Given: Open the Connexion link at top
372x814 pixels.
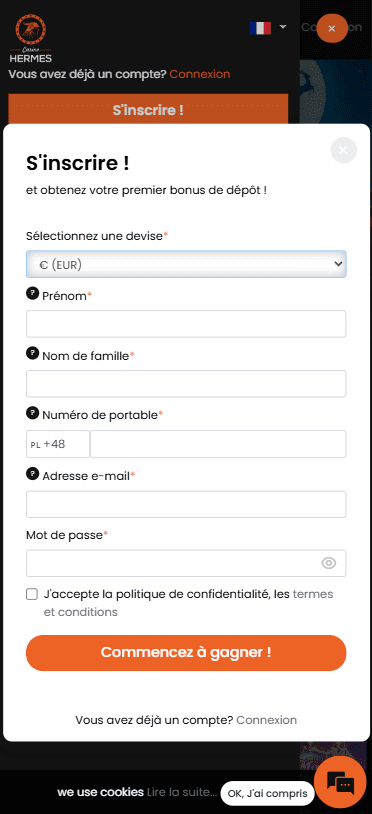Looking at the screenshot, I should 200,74.
